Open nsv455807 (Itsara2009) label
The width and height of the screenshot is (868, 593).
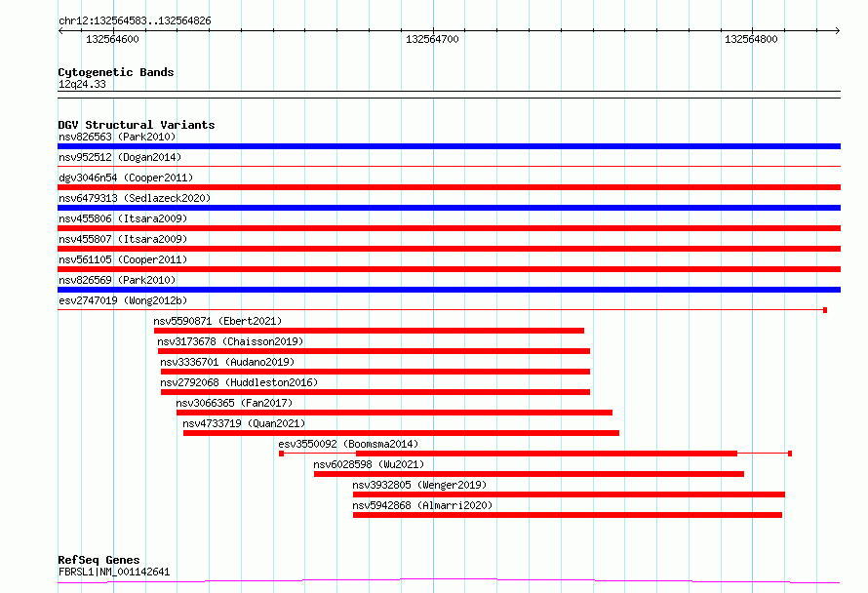pyautogui.click(x=123, y=239)
